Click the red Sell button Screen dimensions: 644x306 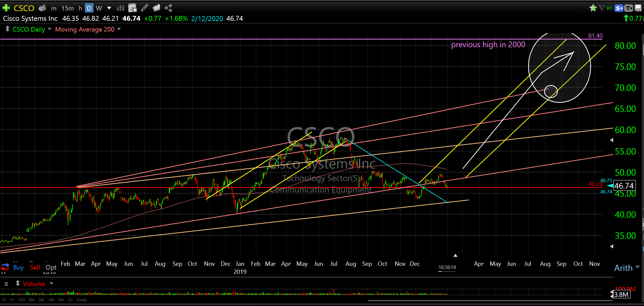[35, 267]
